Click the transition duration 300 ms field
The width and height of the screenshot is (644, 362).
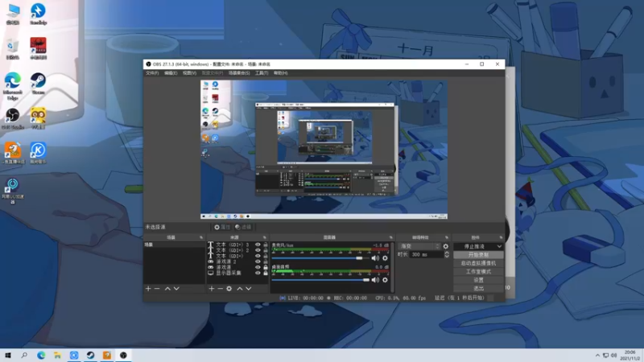[x=426, y=254]
